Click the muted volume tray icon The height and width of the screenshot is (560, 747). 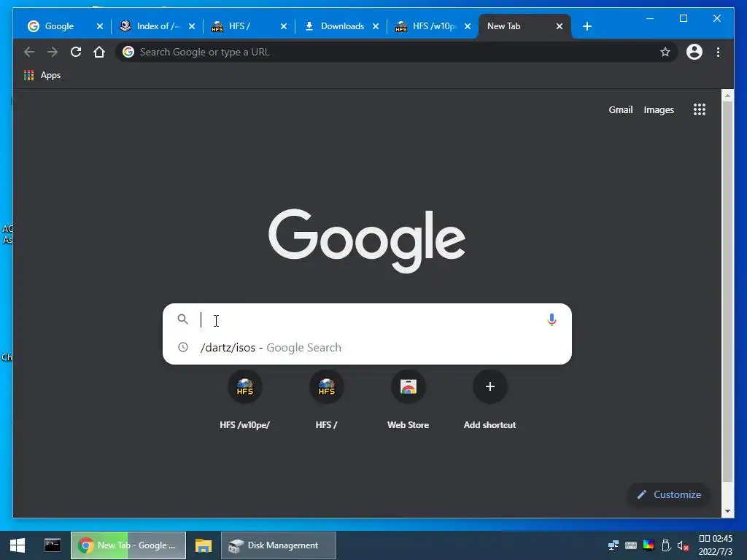click(683, 545)
